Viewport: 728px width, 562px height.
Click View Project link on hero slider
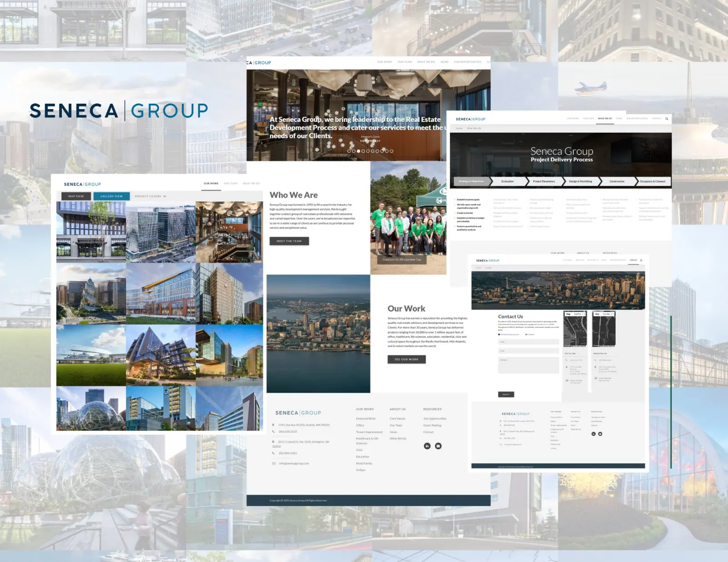pos(370,141)
